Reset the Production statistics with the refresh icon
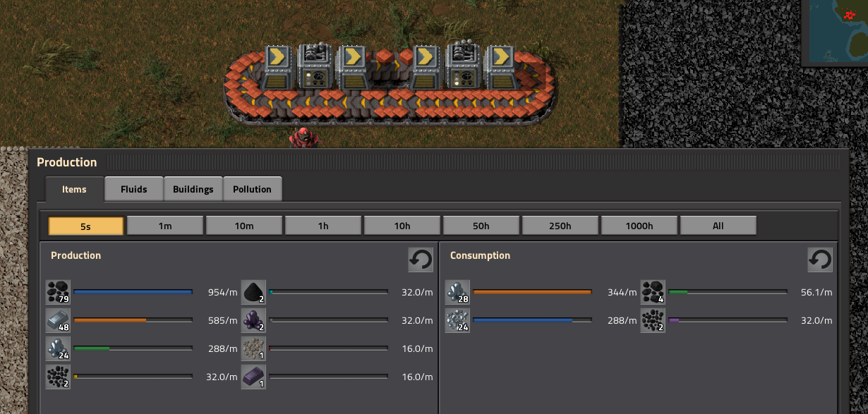 [421, 260]
